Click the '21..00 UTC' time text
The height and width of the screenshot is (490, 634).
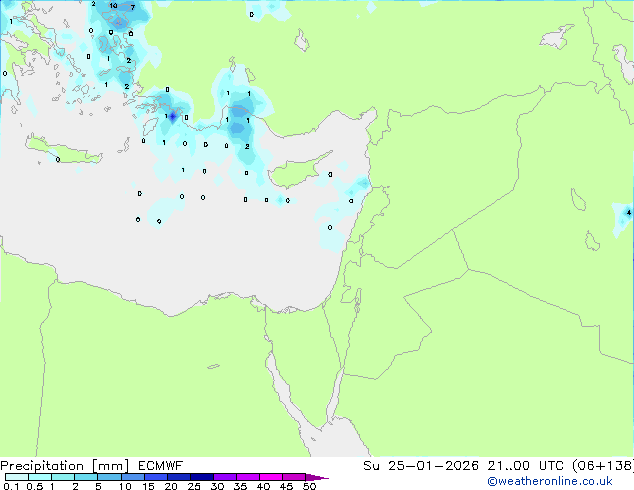tap(525, 466)
